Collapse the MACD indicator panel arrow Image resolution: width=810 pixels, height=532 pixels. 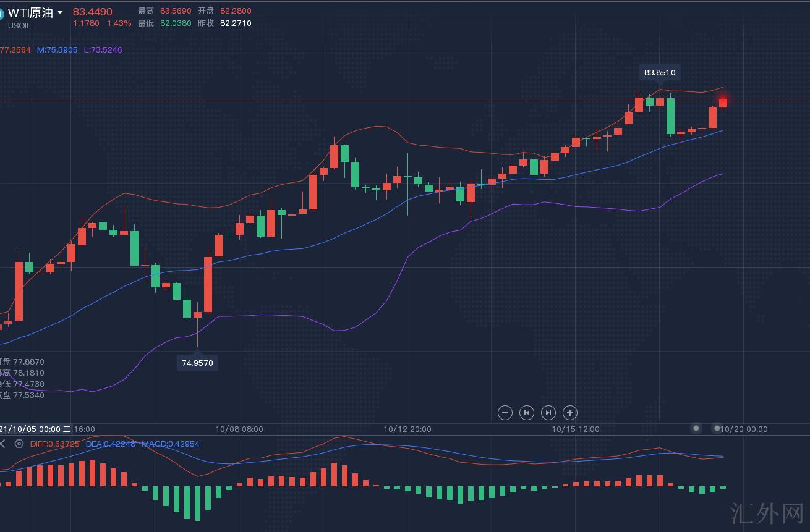coord(3,444)
